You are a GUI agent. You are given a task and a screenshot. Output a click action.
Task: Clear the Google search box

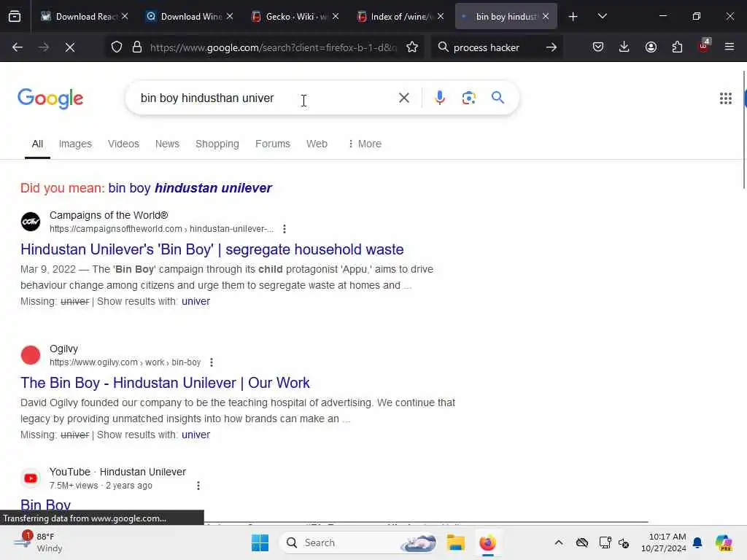404,98
